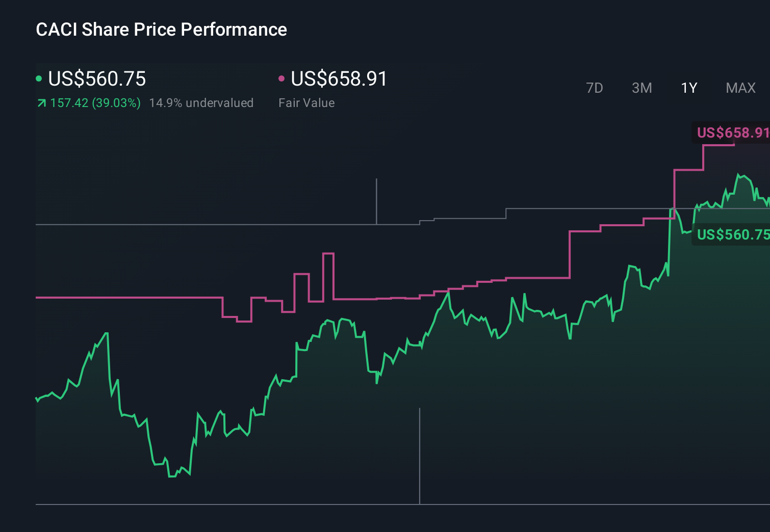The width and height of the screenshot is (770, 532).
Task: Click the green current price legend dot
Action: [39, 78]
